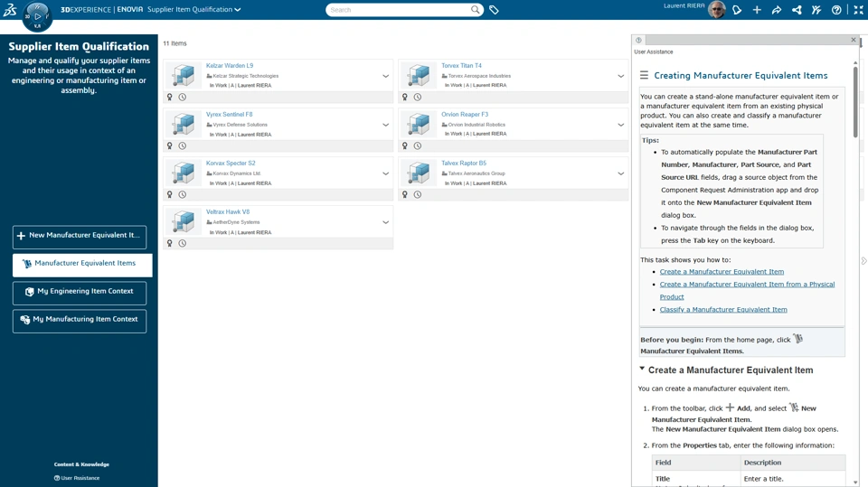Click certificate icon under Torvex Titan T4

pyautogui.click(x=405, y=97)
